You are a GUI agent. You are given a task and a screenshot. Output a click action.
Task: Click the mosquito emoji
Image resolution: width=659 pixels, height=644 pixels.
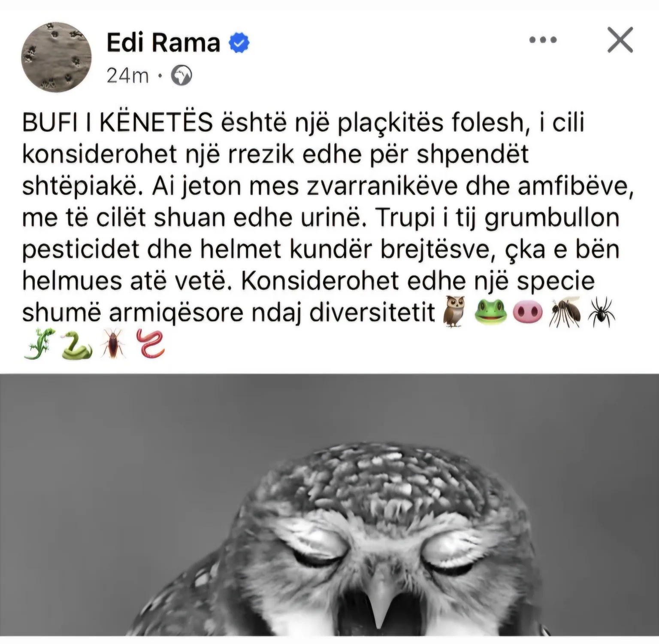tap(565, 312)
